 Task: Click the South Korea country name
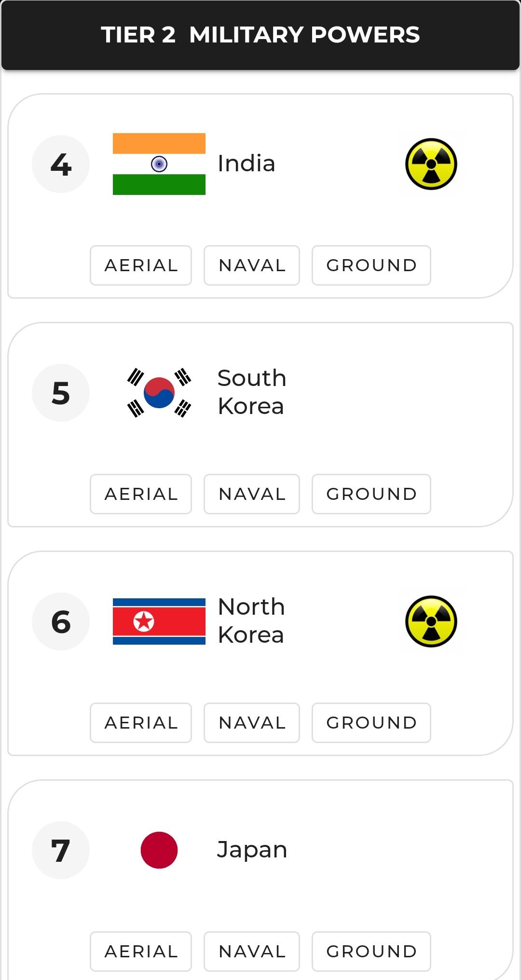pos(251,392)
